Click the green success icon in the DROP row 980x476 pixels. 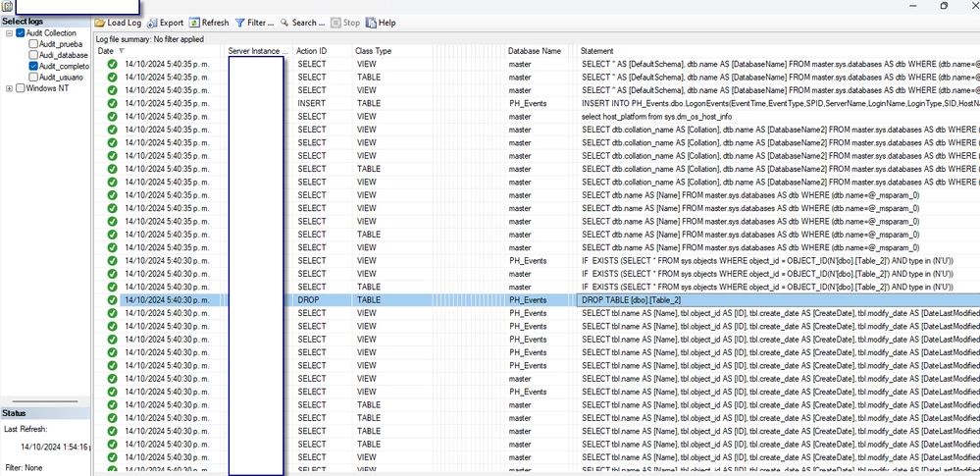pos(113,300)
